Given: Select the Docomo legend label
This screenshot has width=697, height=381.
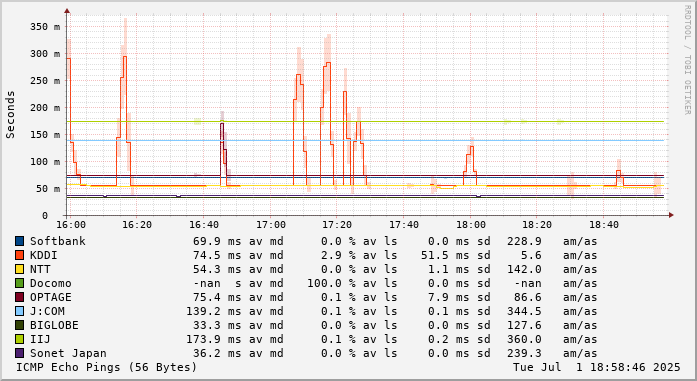Looking at the screenshot, I should coord(51,283).
